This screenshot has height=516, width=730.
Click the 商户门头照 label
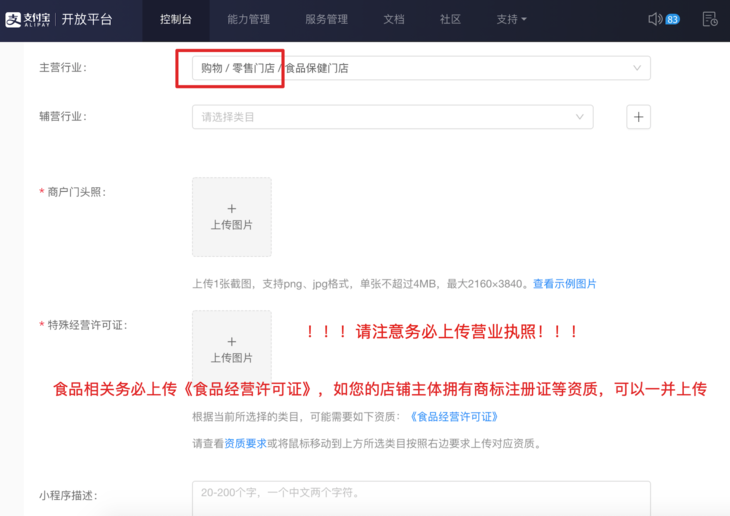click(x=76, y=192)
